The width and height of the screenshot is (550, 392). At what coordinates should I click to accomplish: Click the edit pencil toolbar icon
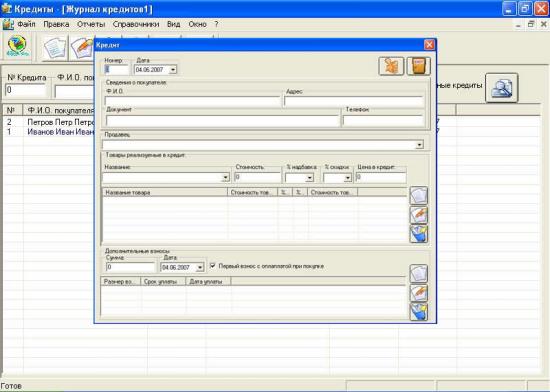click(82, 48)
